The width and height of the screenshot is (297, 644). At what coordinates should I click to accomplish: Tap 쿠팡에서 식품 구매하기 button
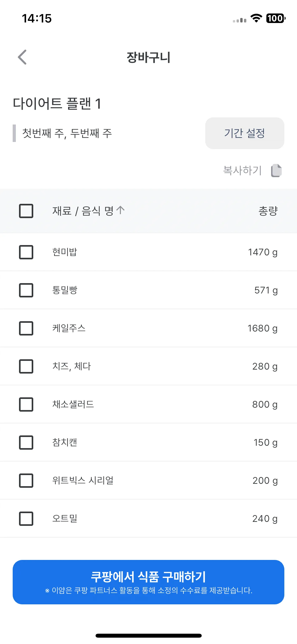(x=148, y=582)
